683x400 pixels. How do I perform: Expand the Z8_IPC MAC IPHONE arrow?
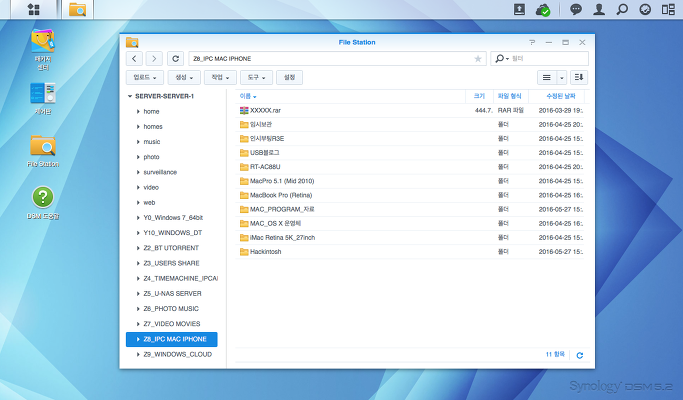point(138,339)
